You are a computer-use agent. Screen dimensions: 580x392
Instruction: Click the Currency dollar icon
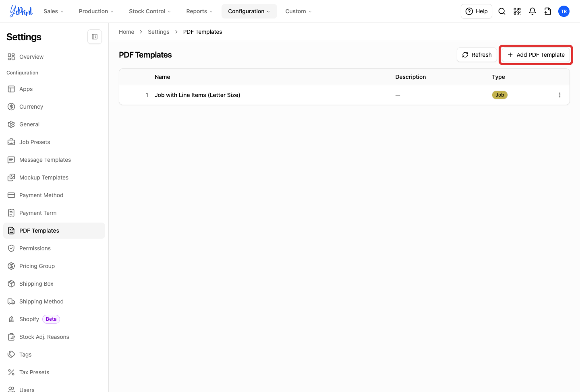click(x=11, y=107)
